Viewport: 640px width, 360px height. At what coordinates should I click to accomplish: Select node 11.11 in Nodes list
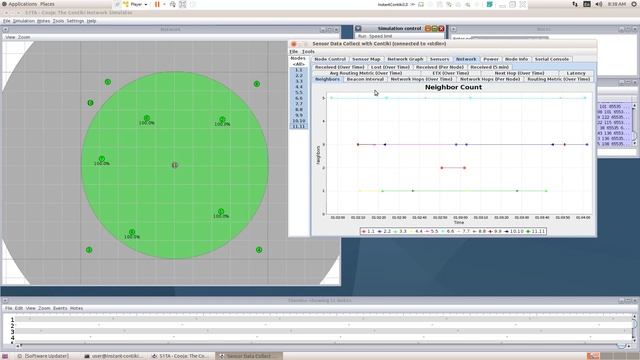tap(299, 127)
